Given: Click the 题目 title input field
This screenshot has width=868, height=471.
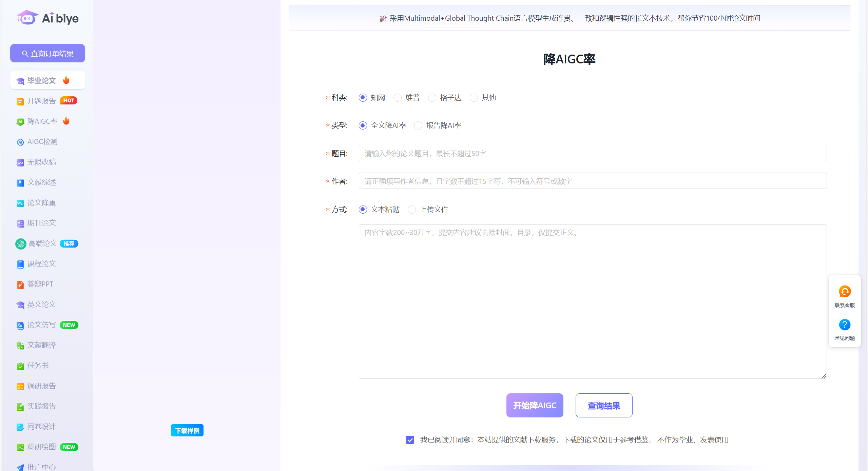Looking at the screenshot, I should pos(593,153).
